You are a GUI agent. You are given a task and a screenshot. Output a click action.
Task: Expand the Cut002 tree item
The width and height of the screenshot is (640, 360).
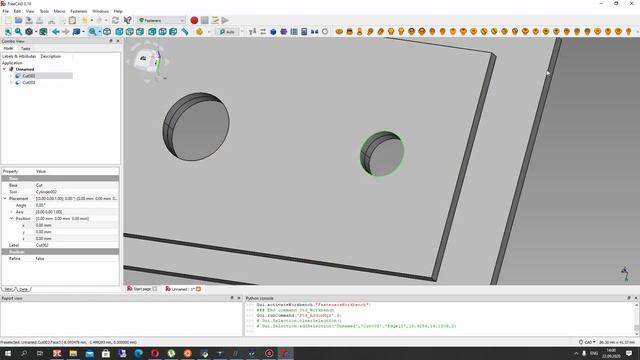click(x=11, y=76)
